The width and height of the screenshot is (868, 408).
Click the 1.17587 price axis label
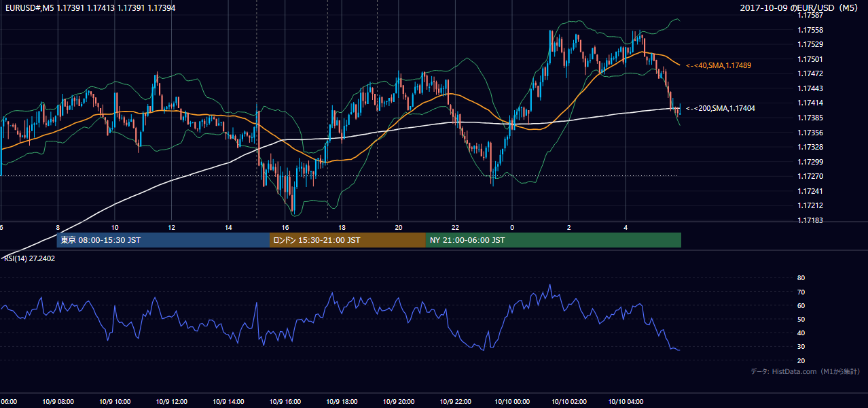pyautogui.click(x=811, y=15)
